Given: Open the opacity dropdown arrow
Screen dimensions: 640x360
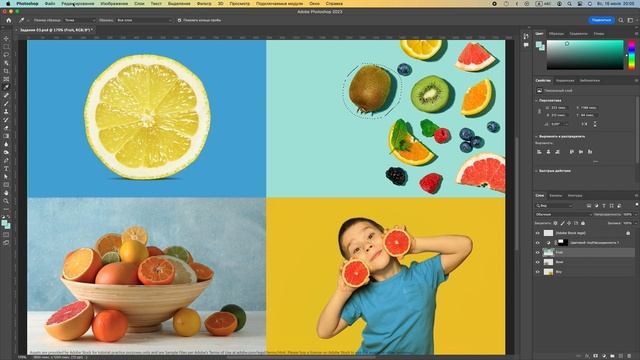Looking at the screenshot, I should tap(635, 214).
